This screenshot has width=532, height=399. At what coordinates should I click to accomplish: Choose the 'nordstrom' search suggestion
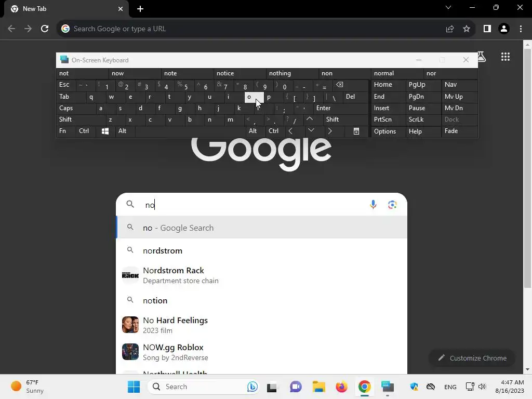(261, 250)
